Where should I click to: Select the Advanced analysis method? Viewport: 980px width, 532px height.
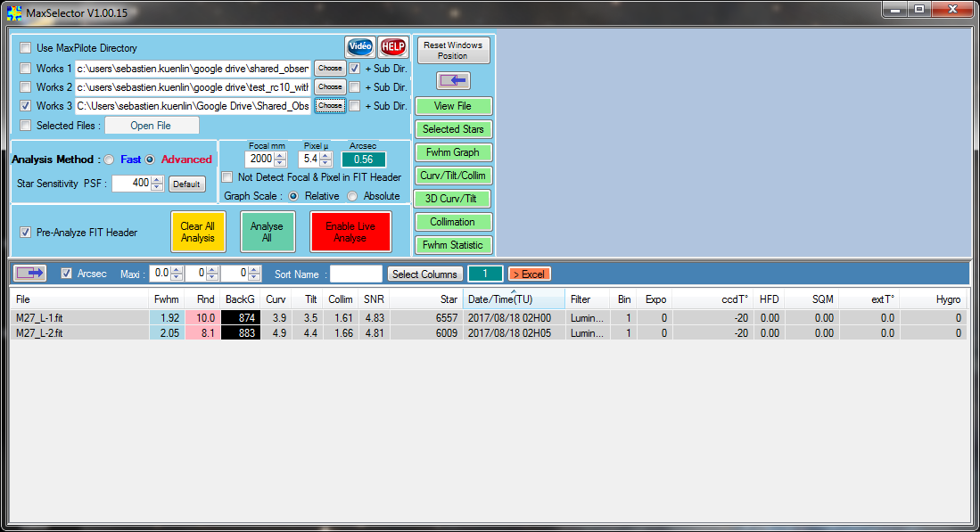[150, 160]
